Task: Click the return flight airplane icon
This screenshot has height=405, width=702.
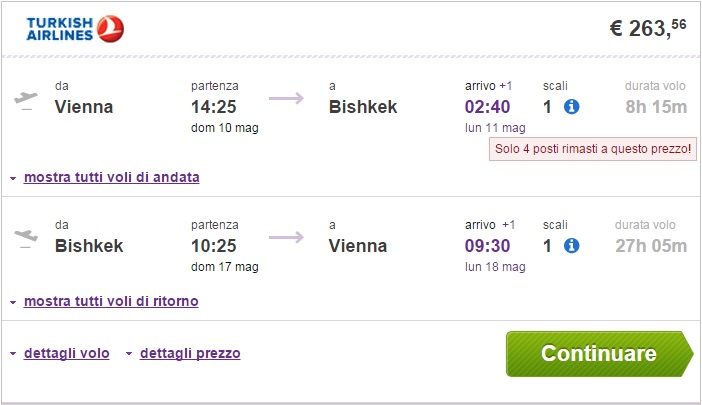Action: 26,238
